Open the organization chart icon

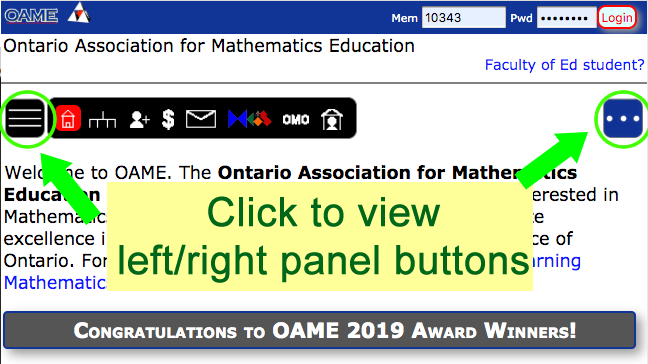pos(102,119)
